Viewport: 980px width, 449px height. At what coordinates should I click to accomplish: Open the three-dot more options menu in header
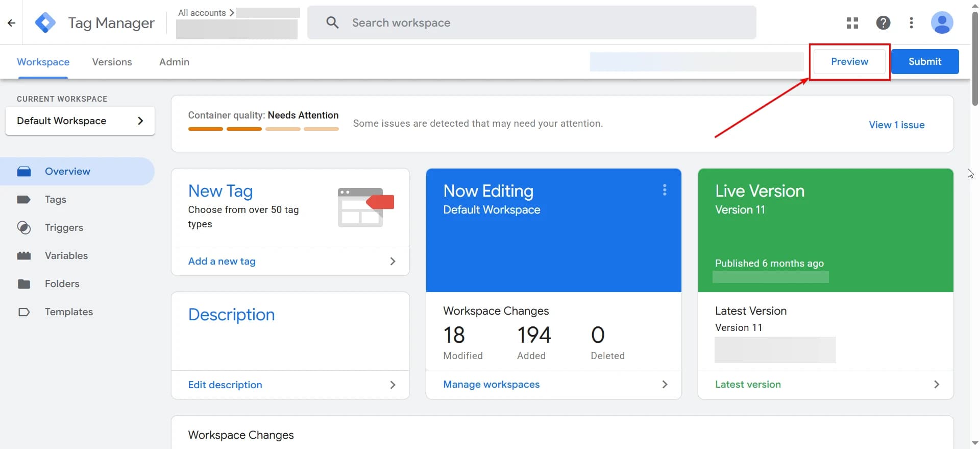point(911,23)
